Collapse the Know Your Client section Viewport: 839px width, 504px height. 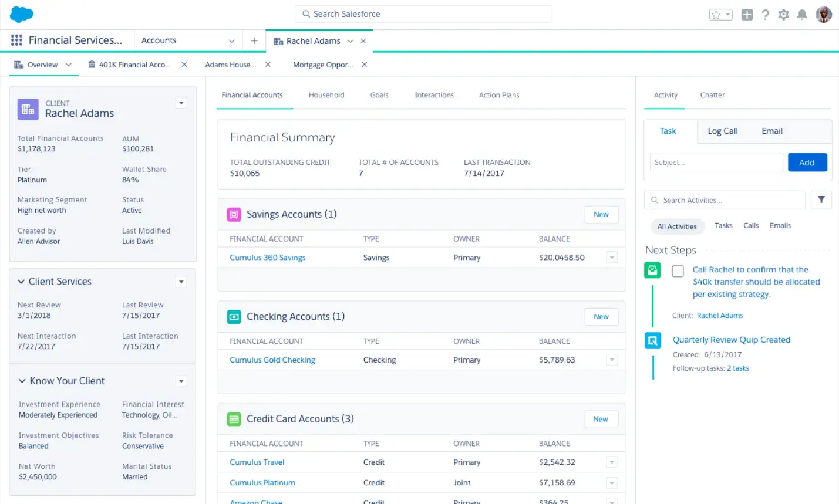coord(22,381)
